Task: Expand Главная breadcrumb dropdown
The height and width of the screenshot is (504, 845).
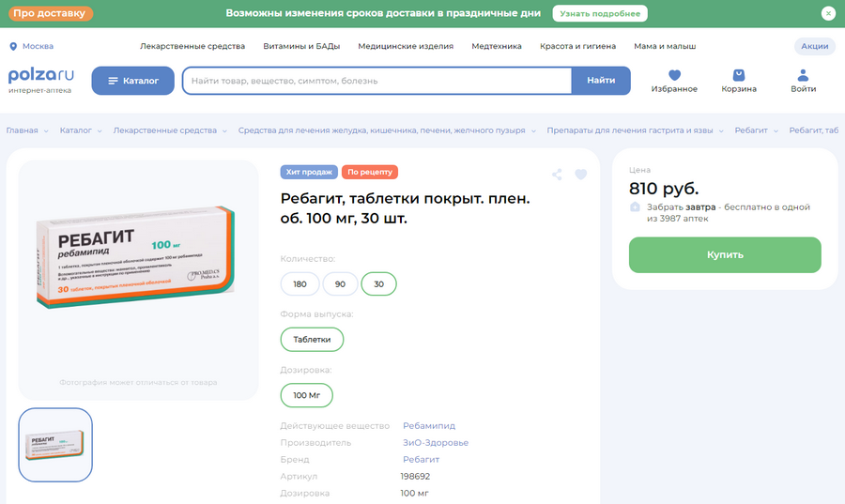Action: pyautogui.click(x=46, y=130)
